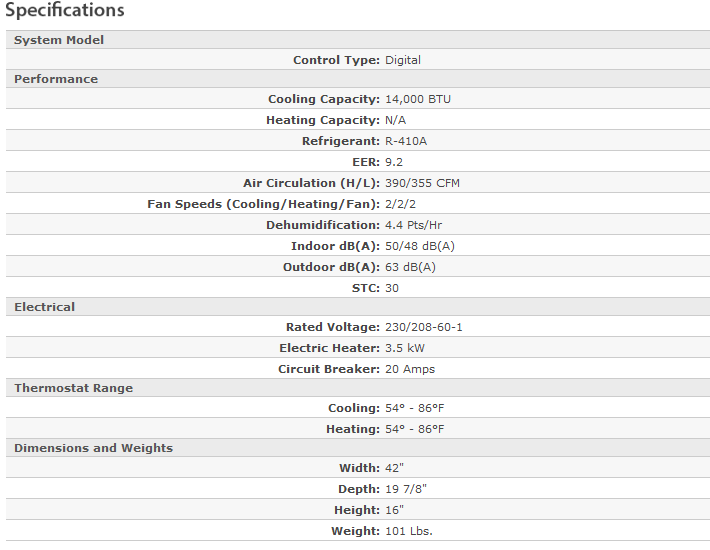Image resolution: width=710 pixels, height=550 pixels.
Task: Click the Circuit Breaker label
Action: click(x=329, y=369)
